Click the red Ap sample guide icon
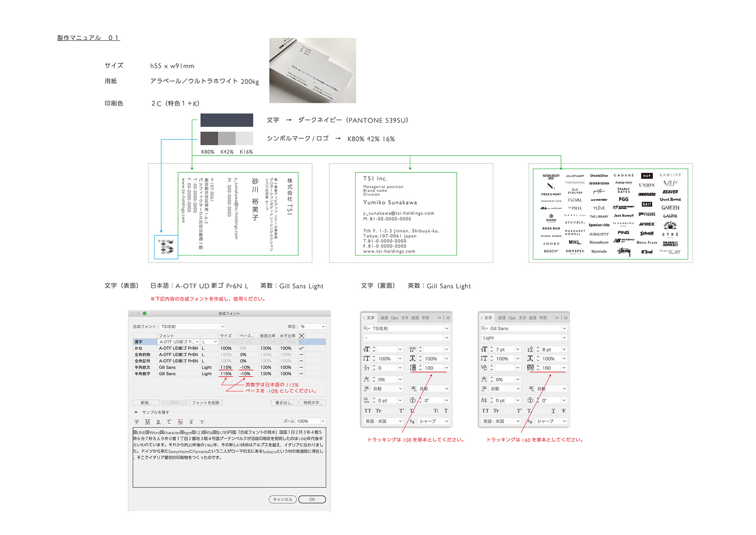Screen dimensions: 756x535 [x=180, y=422]
